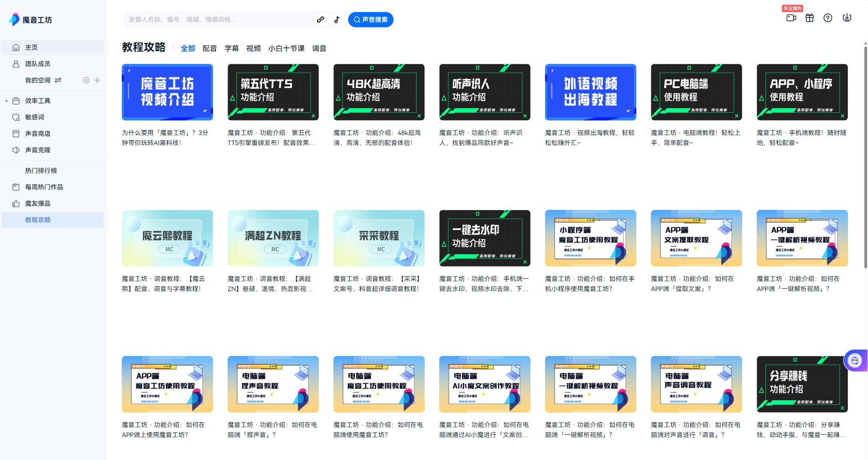Select the 全部 tab
This screenshot has width=868, height=460.
[x=188, y=48]
